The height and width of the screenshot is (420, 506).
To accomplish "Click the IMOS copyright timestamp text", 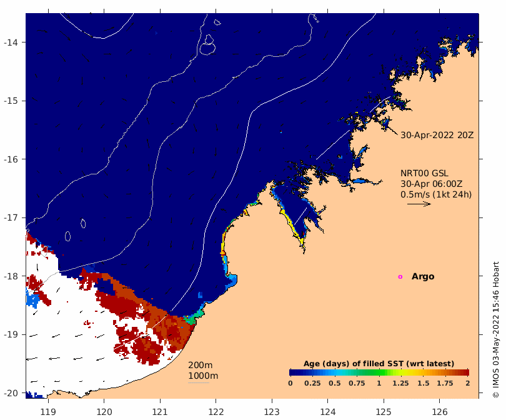I will [495, 329].
